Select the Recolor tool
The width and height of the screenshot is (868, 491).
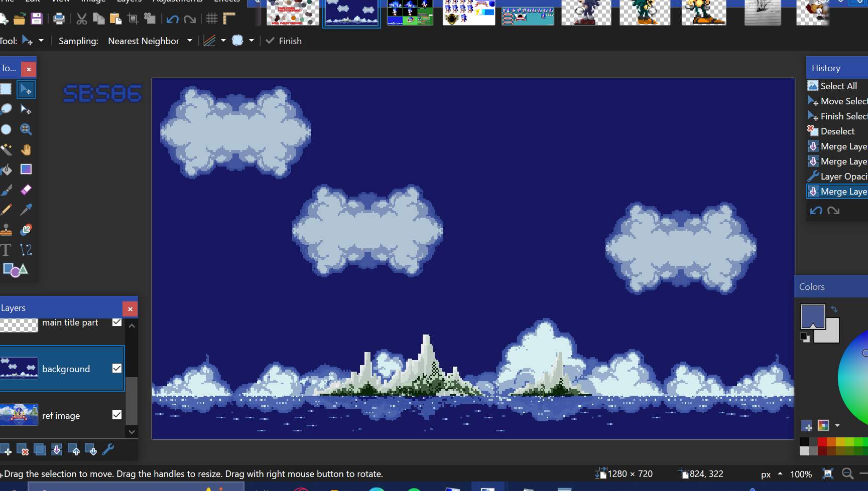click(x=26, y=230)
